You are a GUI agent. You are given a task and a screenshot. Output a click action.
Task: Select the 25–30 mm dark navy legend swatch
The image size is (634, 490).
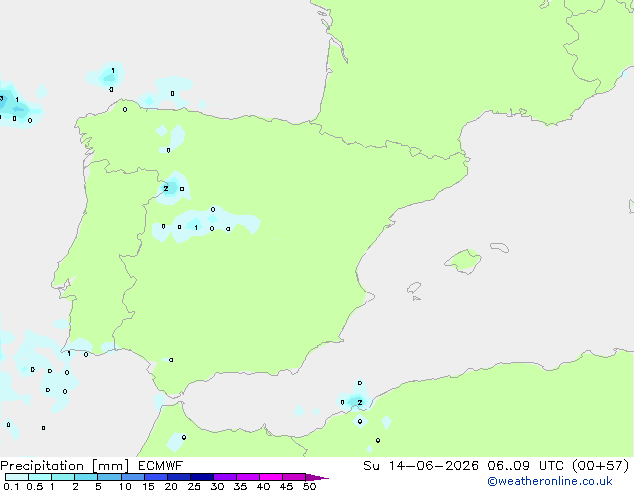(201, 477)
